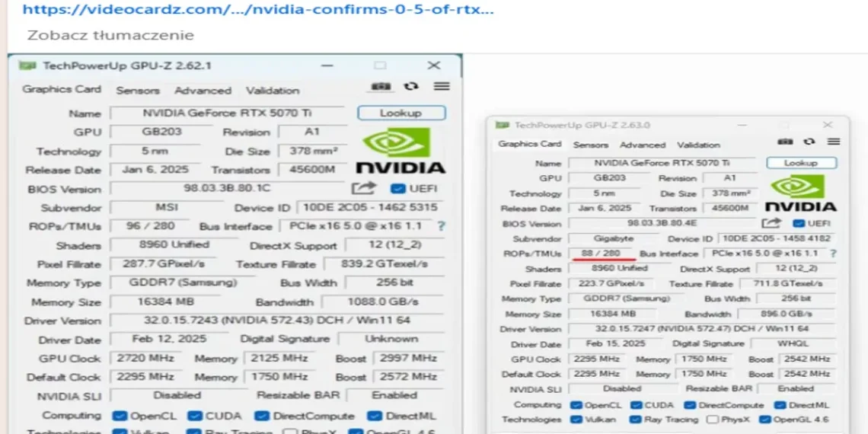Click GPU-Z app icon in right window title bar
The image size is (868, 434).
pyautogui.click(x=502, y=125)
